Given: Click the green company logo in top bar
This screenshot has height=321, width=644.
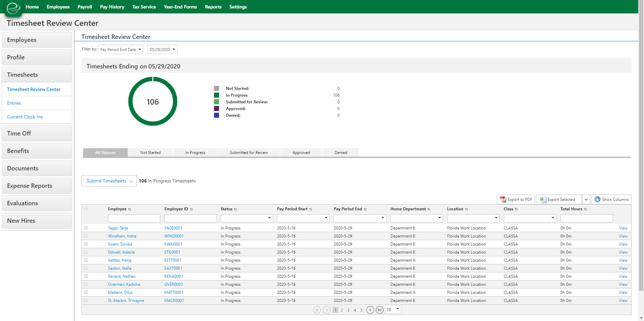Looking at the screenshot, I should [13, 7].
